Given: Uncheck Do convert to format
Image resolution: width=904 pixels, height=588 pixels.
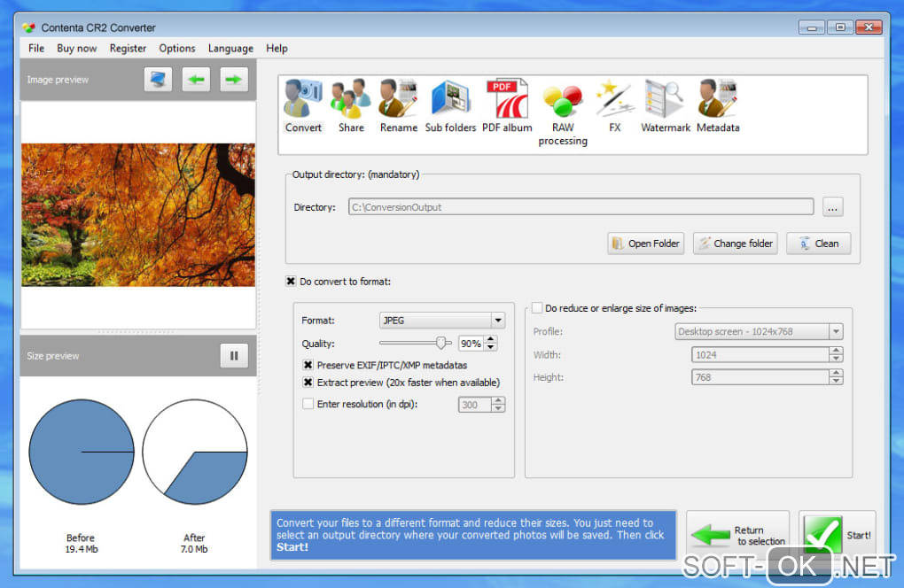Looking at the screenshot, I should click(x=291, y=282).
